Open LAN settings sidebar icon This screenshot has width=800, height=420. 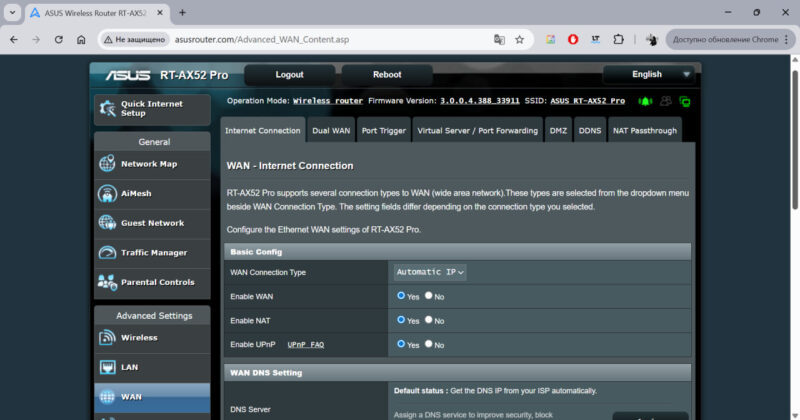pos(107,367)
